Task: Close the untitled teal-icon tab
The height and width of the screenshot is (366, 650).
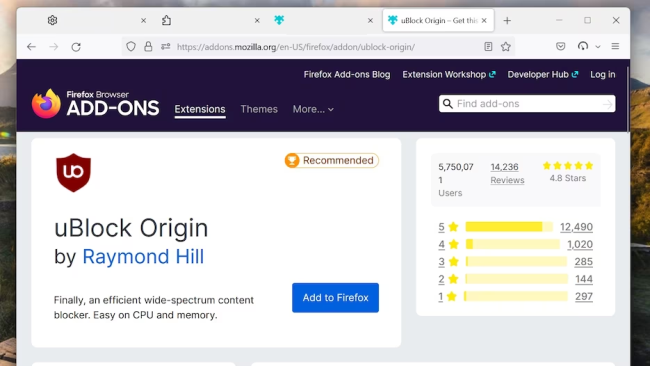Action: (x=371, y=20)
